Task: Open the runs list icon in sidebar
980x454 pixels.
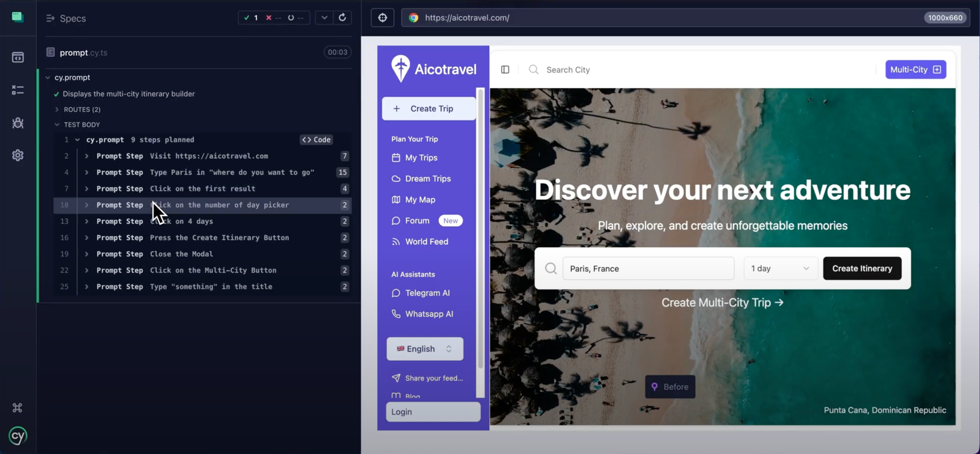Action: (x=18, y=90)
